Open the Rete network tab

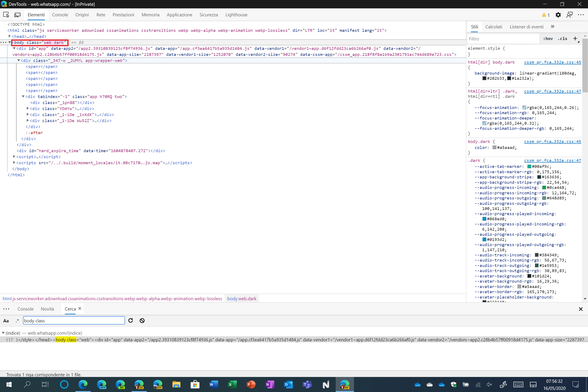pyautogui.click(x=101, y=15)
